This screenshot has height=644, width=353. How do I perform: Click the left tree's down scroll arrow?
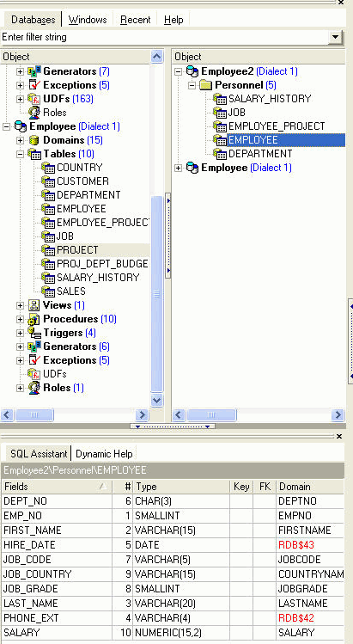157,400
